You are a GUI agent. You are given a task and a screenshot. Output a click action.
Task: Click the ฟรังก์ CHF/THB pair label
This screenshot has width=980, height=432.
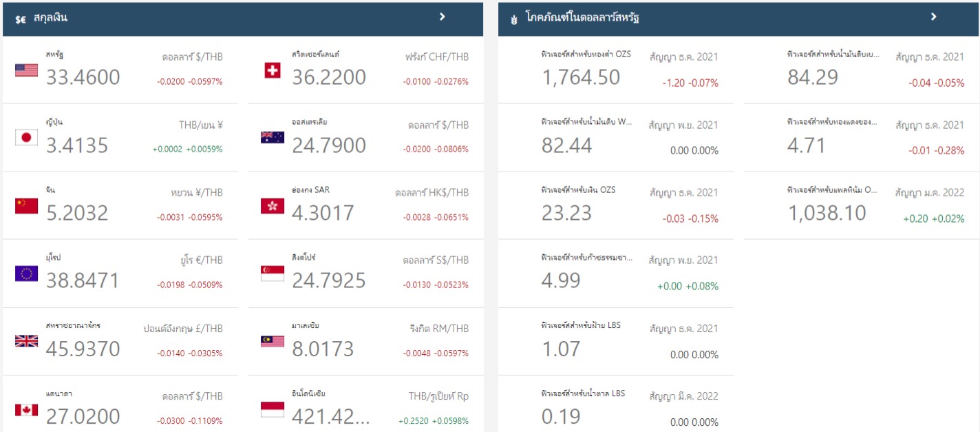(x=437, y=56)
